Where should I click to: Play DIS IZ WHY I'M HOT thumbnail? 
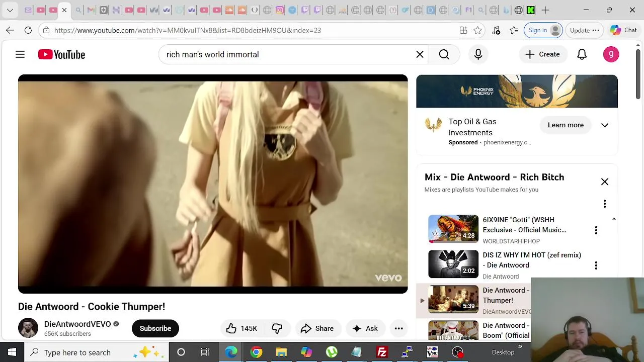[453, 264]
